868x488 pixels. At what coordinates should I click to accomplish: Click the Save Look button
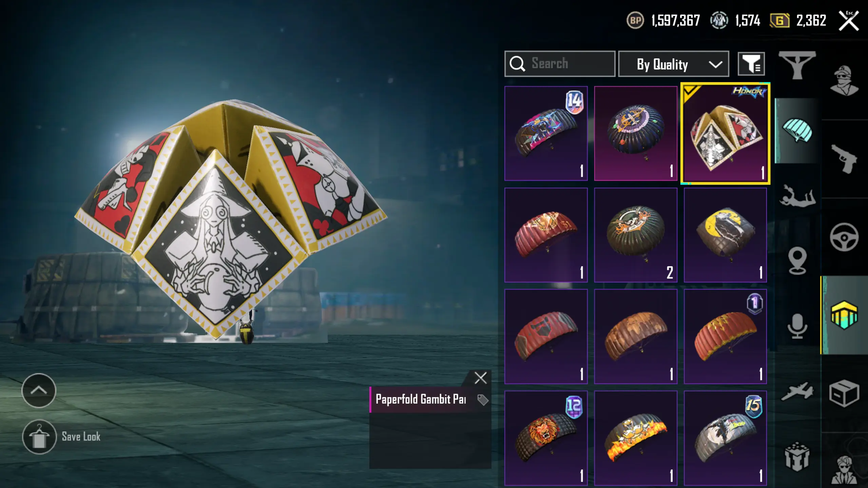(61, 436)
